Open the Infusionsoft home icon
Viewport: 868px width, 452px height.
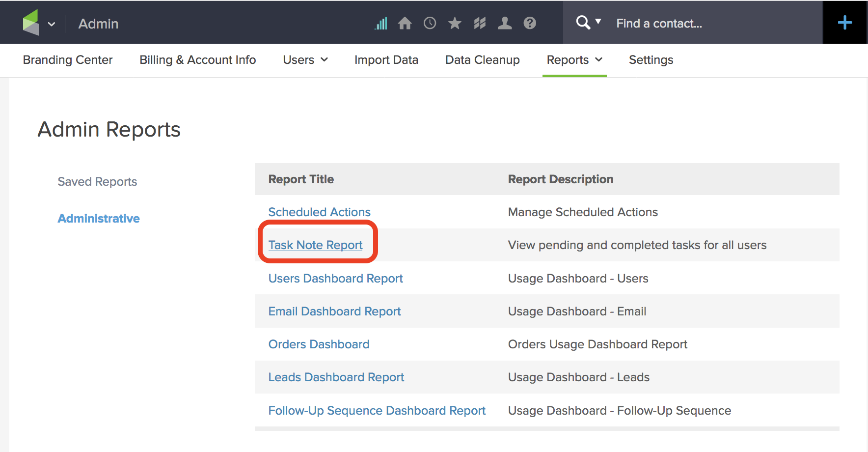405,23
